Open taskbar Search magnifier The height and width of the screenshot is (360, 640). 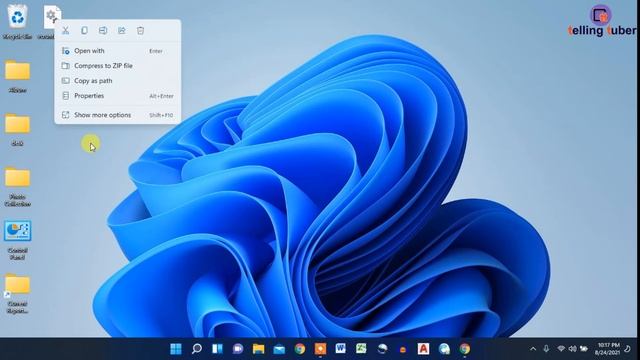pyautogui.click(x=197, y=349)
